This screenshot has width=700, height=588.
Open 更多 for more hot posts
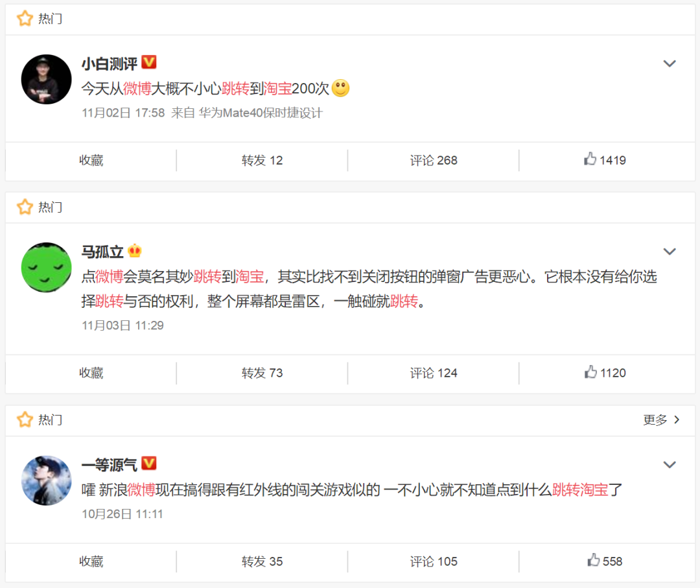click(x=661, y=419)
